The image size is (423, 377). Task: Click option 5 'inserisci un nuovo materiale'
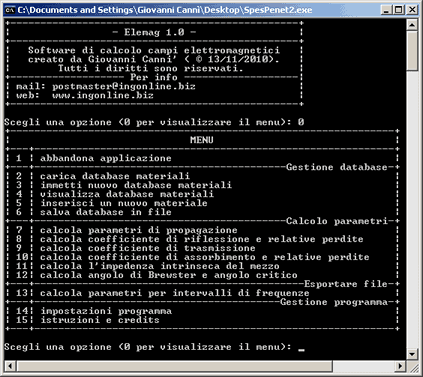pos(124,203)
